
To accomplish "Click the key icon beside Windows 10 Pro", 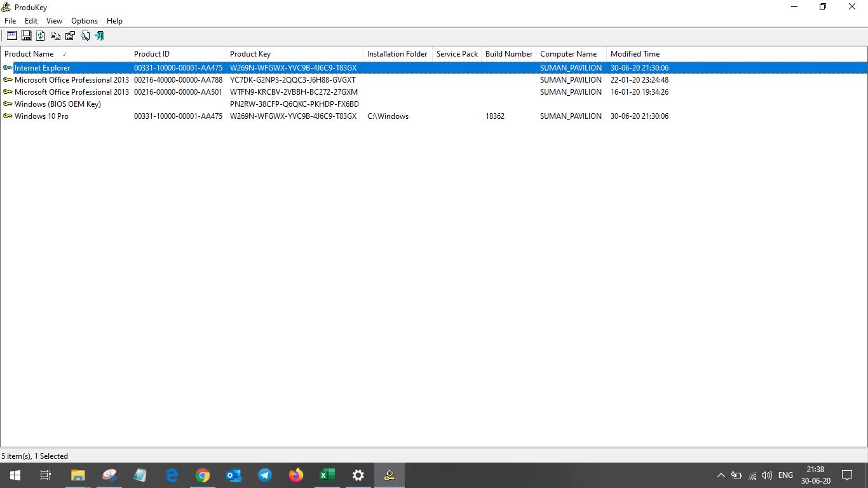I will point(8,116).
